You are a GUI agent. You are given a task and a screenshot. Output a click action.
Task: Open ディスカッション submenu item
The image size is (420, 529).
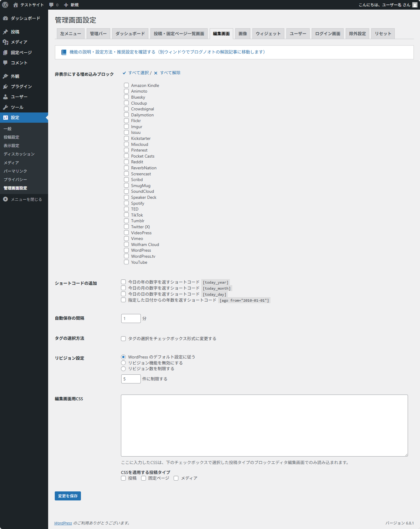pyautogui.click(x=19, y=154)
